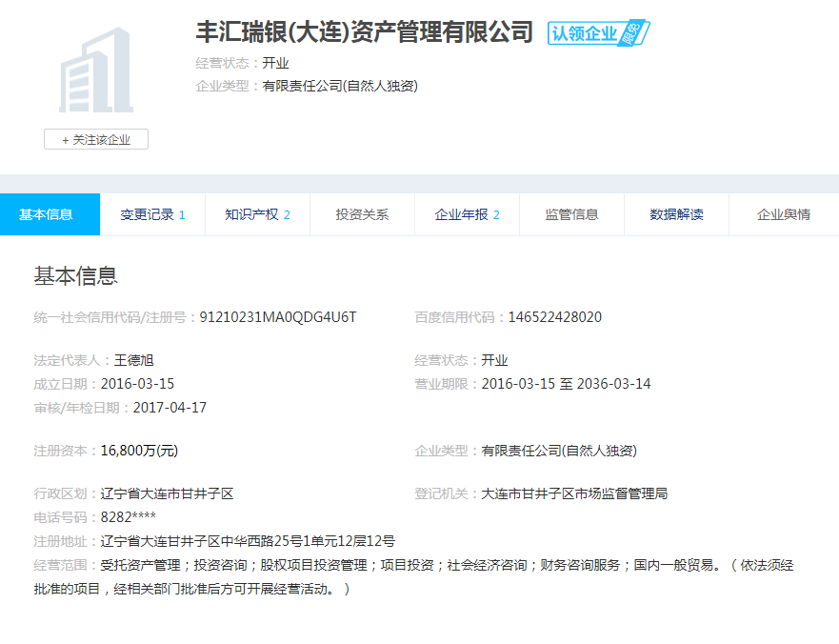The width and height of the screenshot is (839, 644).
Task: View the 监管信息 tab
Action: point(571,214)
